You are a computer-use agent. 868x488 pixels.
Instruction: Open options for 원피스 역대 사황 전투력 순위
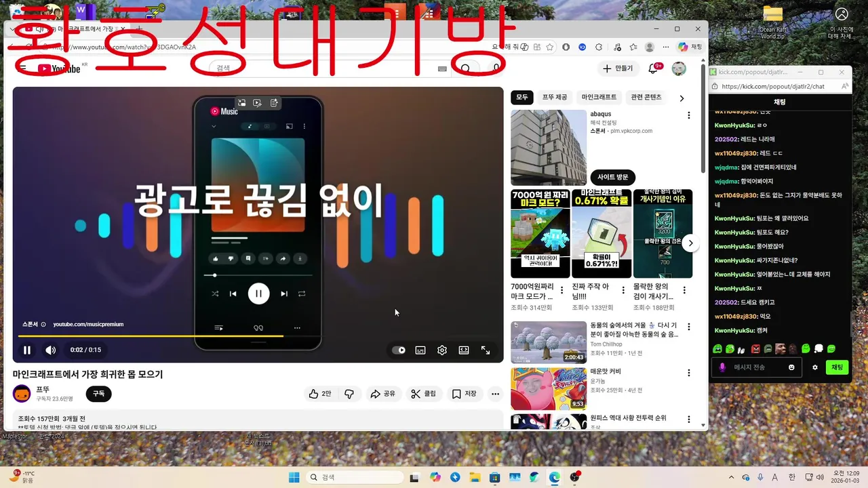pyautogui.click(x=689, y=419)
